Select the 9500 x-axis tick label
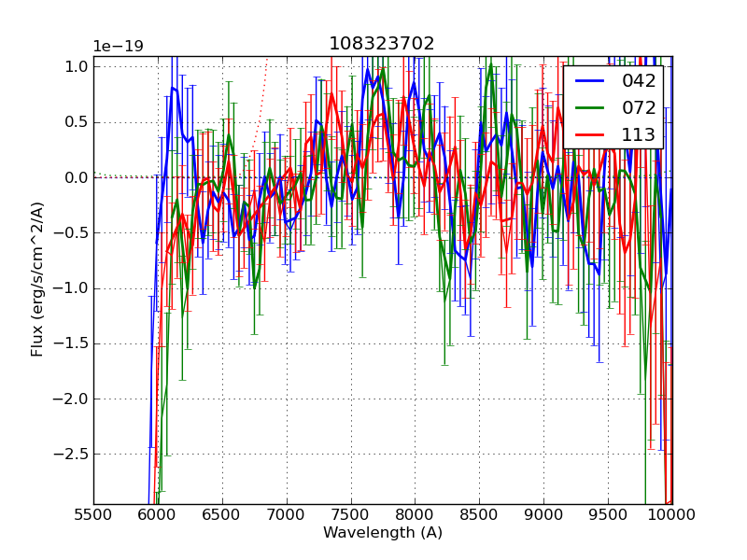Viewport: 747px width, 560px height. point(609,514)
